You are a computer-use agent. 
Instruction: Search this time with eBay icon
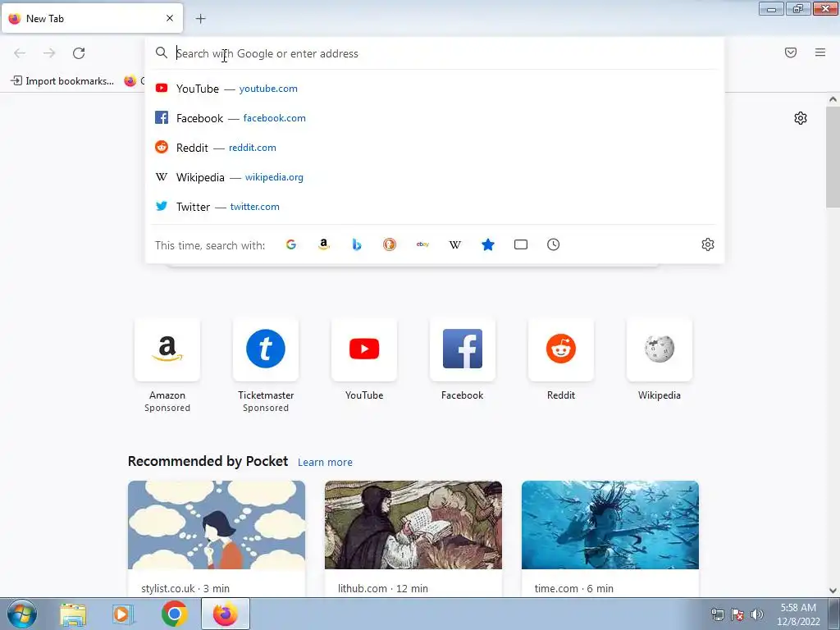pyautogui.click(x=422, y=244)
